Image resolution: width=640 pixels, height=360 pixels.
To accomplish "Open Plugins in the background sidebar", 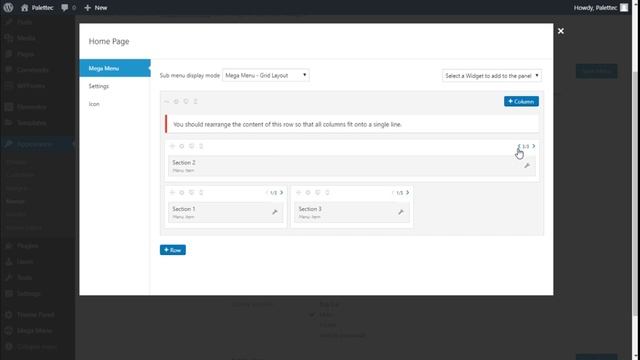I will pyautogui.click(x=28, y=246).
